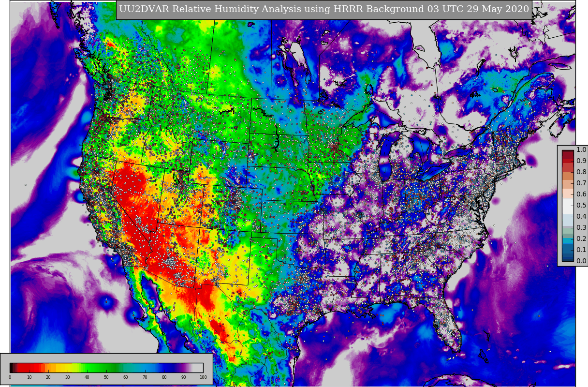The image size is (588, 387).
Task: Pick the green band above the 50 tick
Action: coord(106,368)
